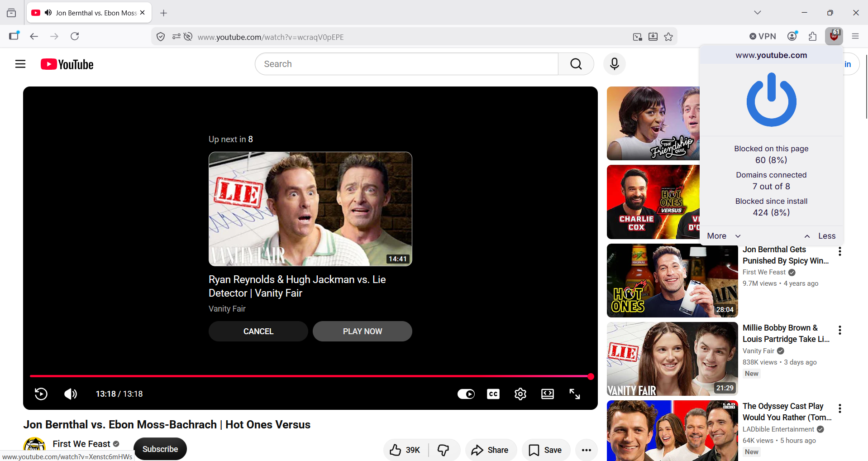The image size is (868, 461).
Task: Open the Friendship Quiz thumbnail
Action: click(x=653, y=123)
